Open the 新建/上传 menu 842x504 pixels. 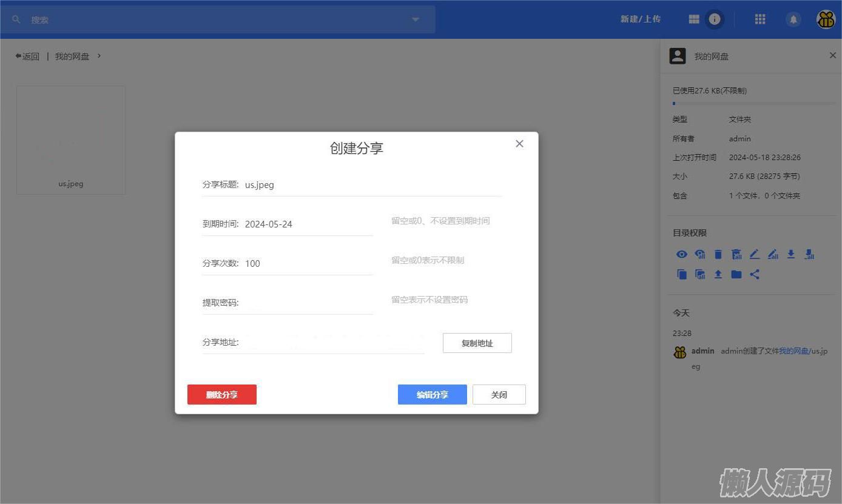pos(640,19)
